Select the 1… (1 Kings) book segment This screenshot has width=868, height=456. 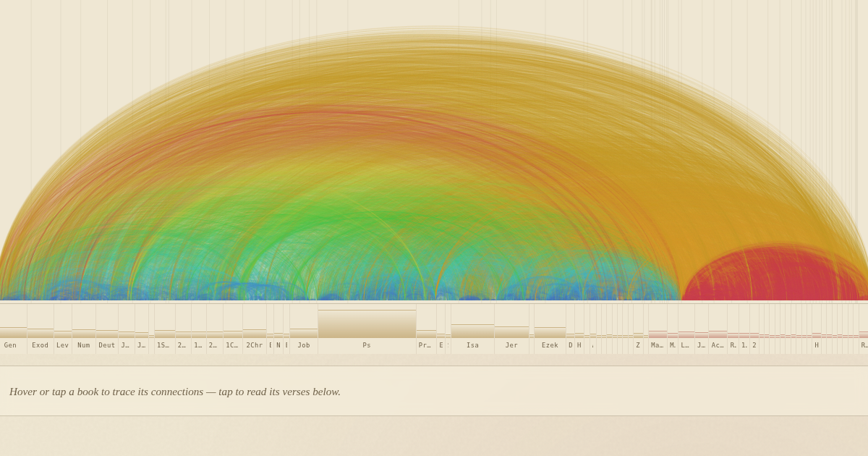(x=199, y=329)
